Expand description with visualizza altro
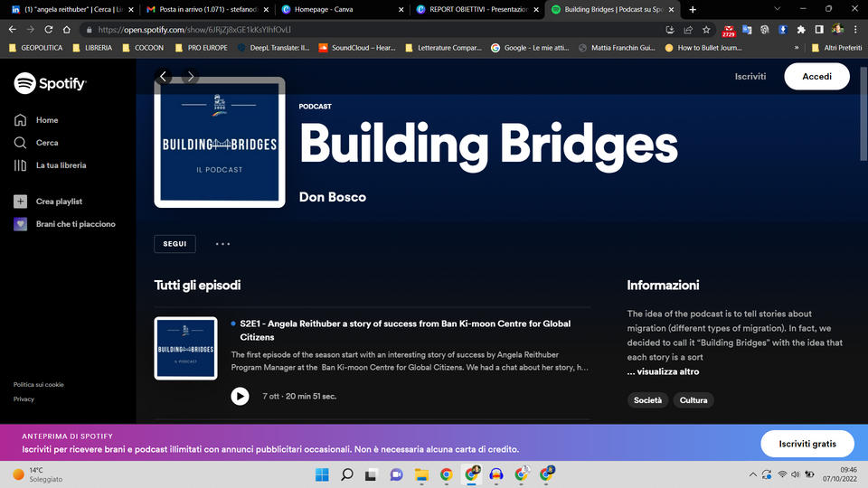Screen dimensions: 868x488 click(663, 371)
